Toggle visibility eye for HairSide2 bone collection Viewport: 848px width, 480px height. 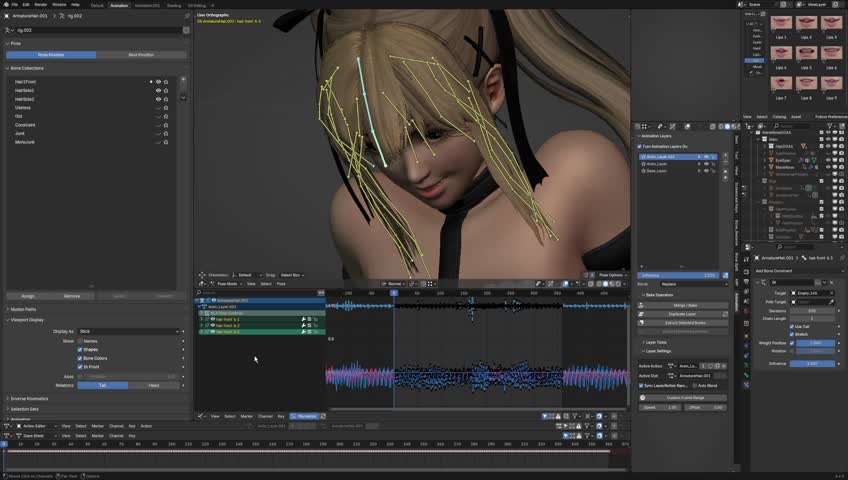pyautogui.click(x=158, y=99)
